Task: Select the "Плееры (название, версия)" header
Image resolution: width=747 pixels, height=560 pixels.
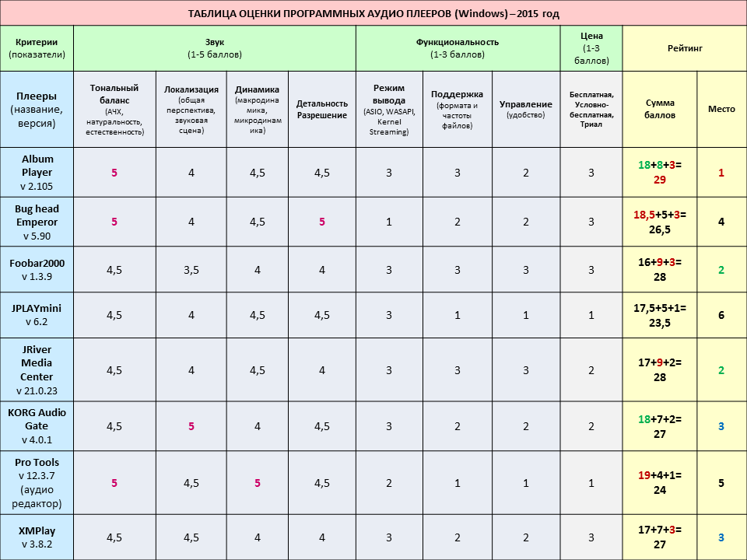Action: click(x=37, y=109)
